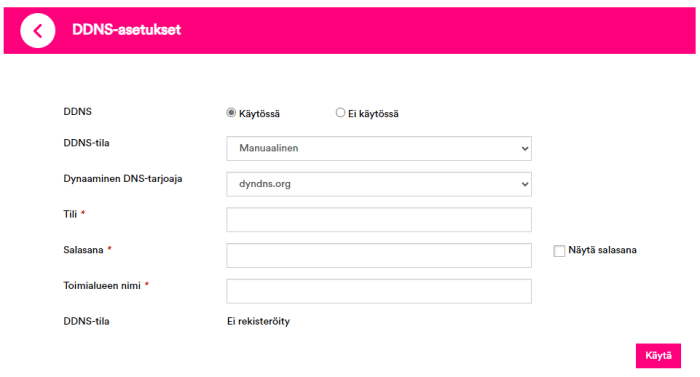Tick the Näytä salasana checkbox

click(559, 251)
